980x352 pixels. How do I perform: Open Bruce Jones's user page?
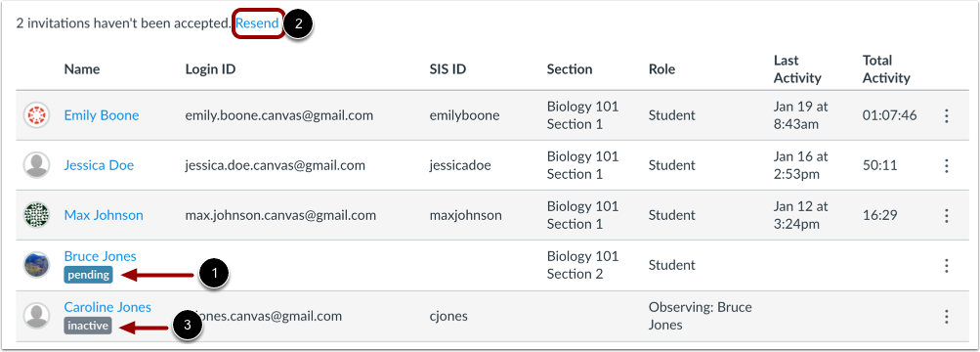coord(100,256)
